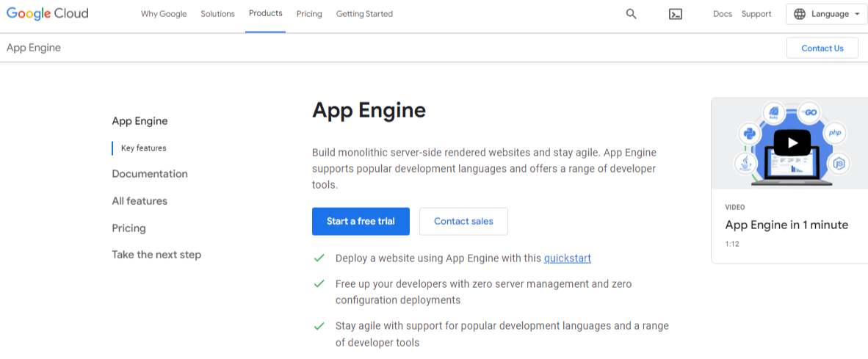This screenshot has width=868, height=359.
Task: Activate the Cloud Shell terminal icon
Action: tap(676, 15)
